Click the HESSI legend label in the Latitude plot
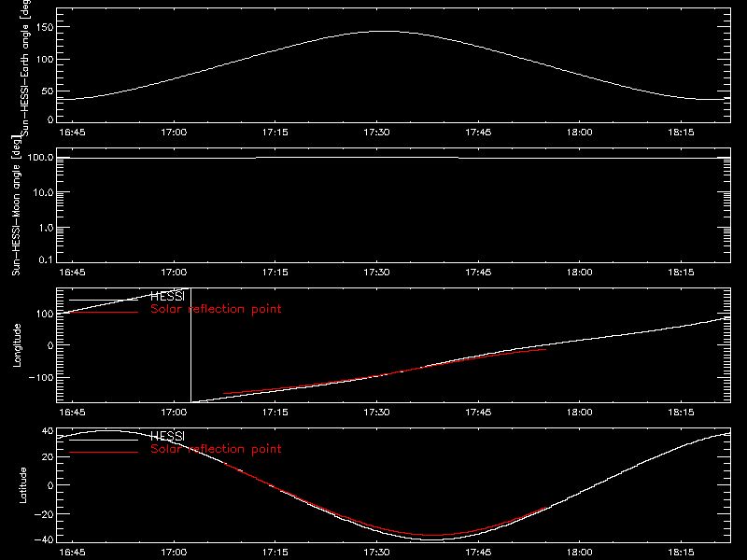The width and height of the screenshot is (747, 560). 167,437
